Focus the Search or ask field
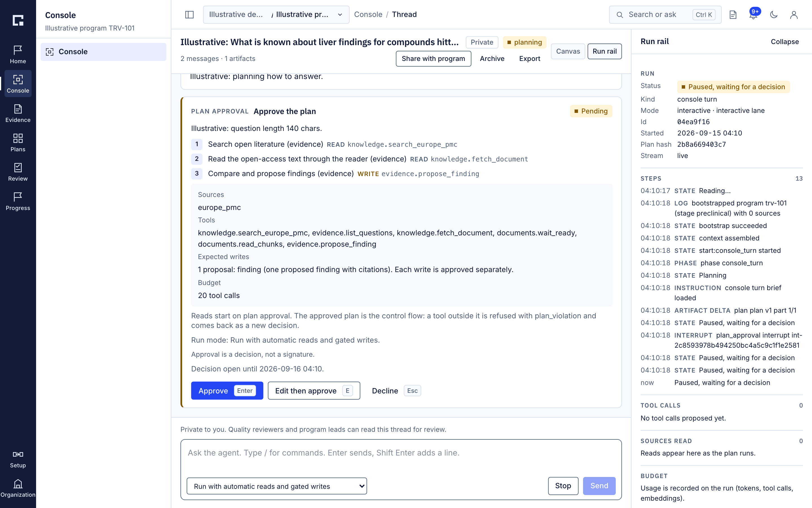The image size is (812, 508). 665,14
